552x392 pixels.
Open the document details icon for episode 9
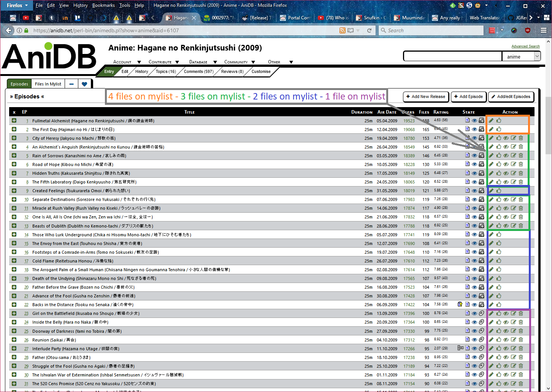pyautogui.click(x=467, y=190)
